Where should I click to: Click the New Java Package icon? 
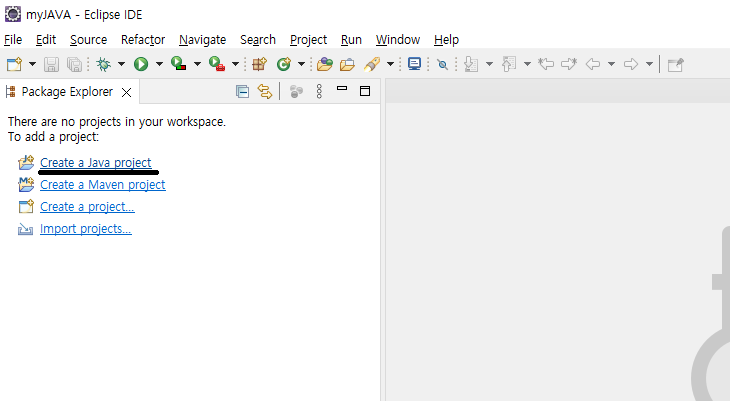pyautogui.click(x=259, y=64)
